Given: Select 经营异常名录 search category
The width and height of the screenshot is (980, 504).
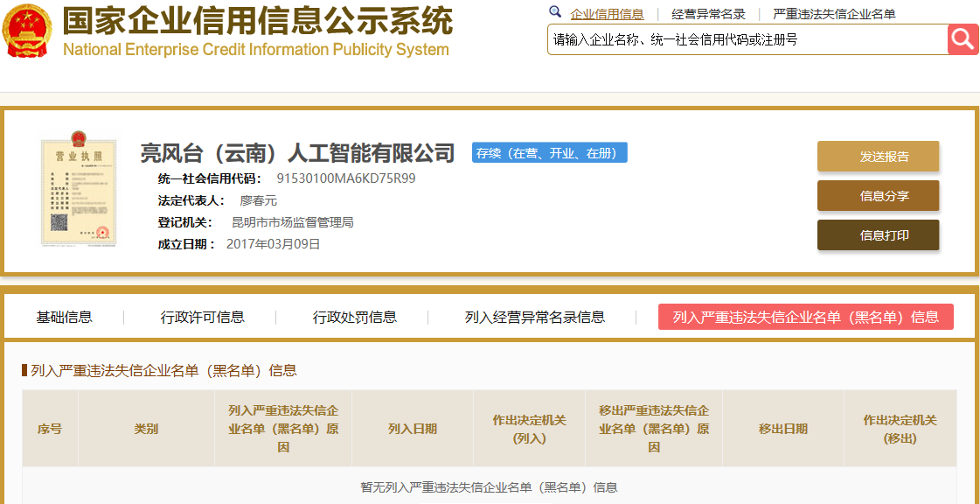Looking at the screenshot, I should (x=708, y=14).
